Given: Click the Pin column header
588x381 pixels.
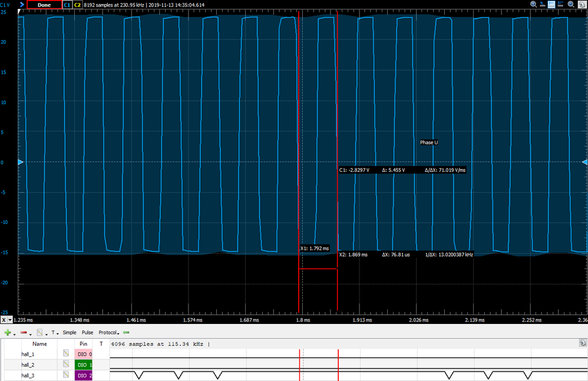Looking at the screenshot, I should [x=83, y=343].
